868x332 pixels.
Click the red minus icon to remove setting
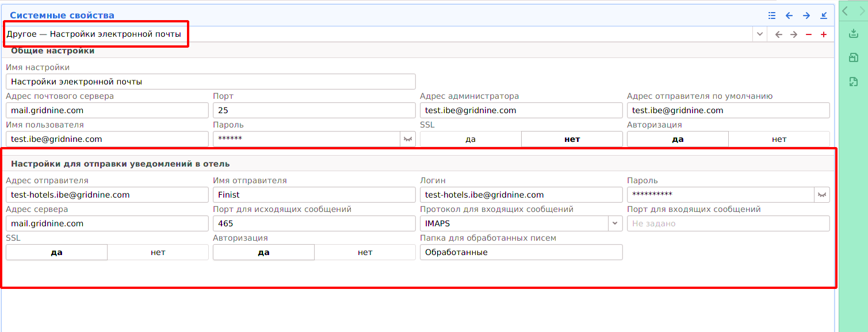point(809,34)
